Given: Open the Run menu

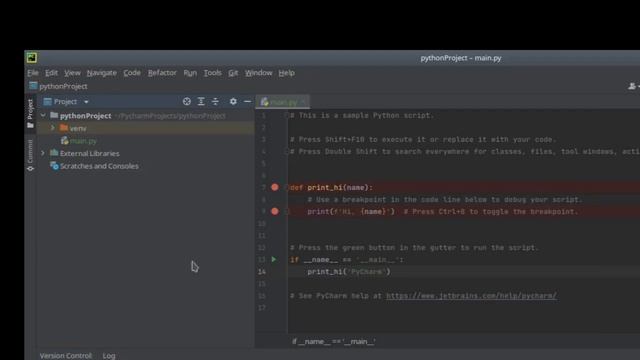Looking at the screenshot, I should (190, 73).
